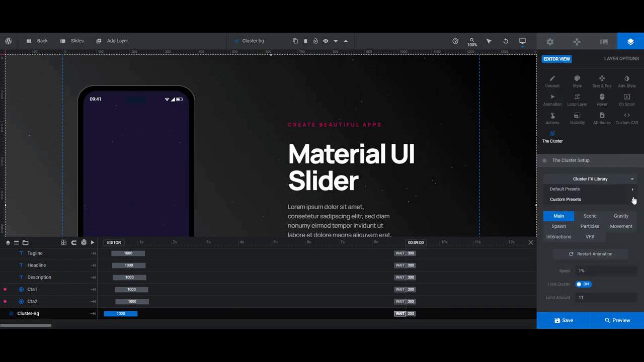Viewport: 644px width, 362px height.
Task: Switch to the Scene cluster tab
Action: coord(590,216)
